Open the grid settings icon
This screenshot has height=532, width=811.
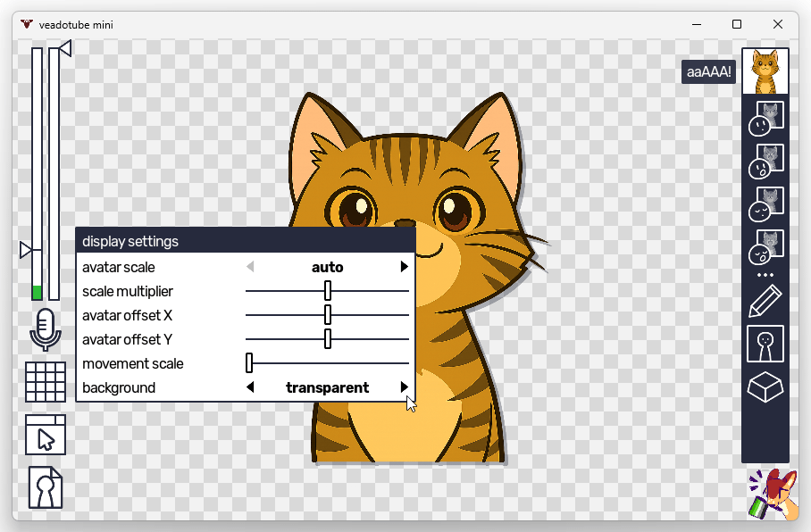45,381
